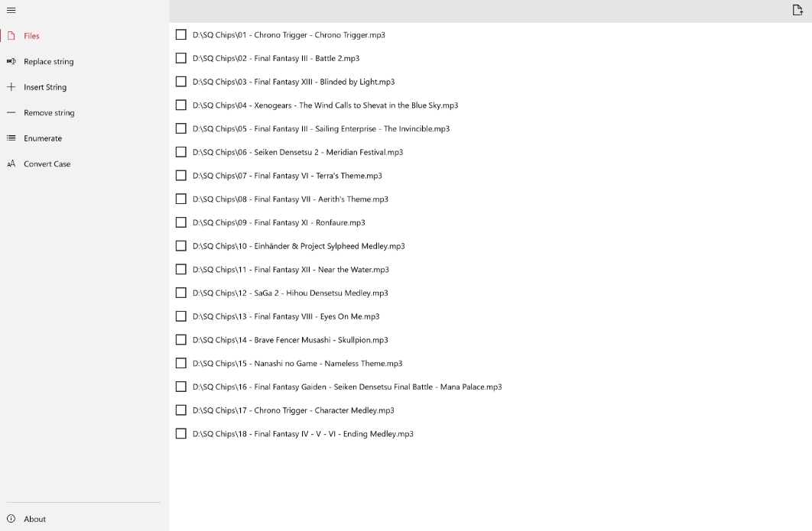
Task: Click the Enumerate list icon
Action: tap(11, 138)
